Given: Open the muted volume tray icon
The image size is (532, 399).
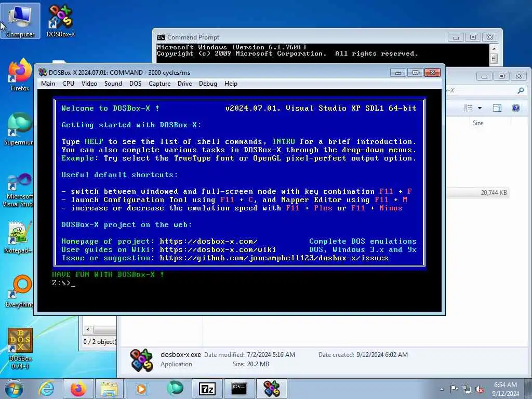Looking at the screenshot, I should (480, 389).
